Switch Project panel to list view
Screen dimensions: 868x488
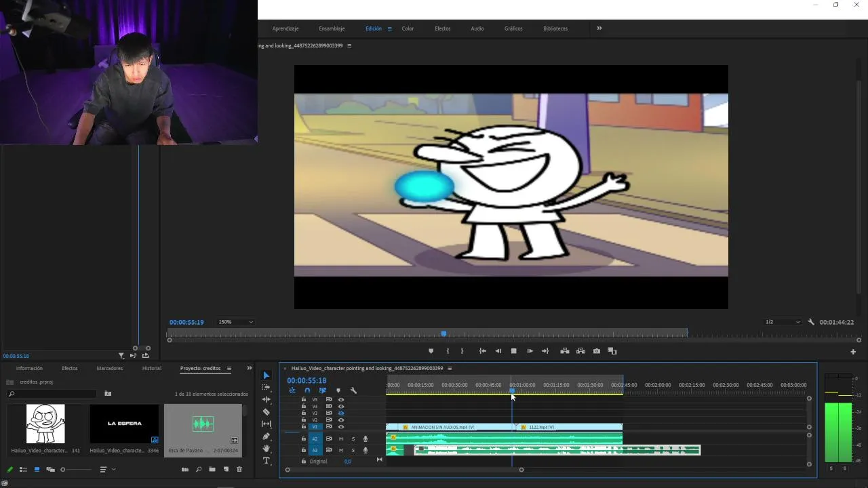[x=23, y=469]
